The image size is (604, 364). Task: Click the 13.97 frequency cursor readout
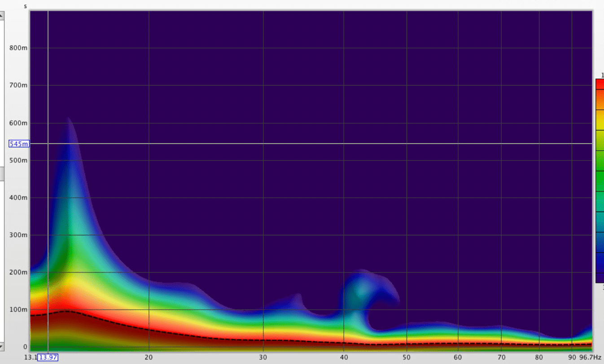(48, 357)
